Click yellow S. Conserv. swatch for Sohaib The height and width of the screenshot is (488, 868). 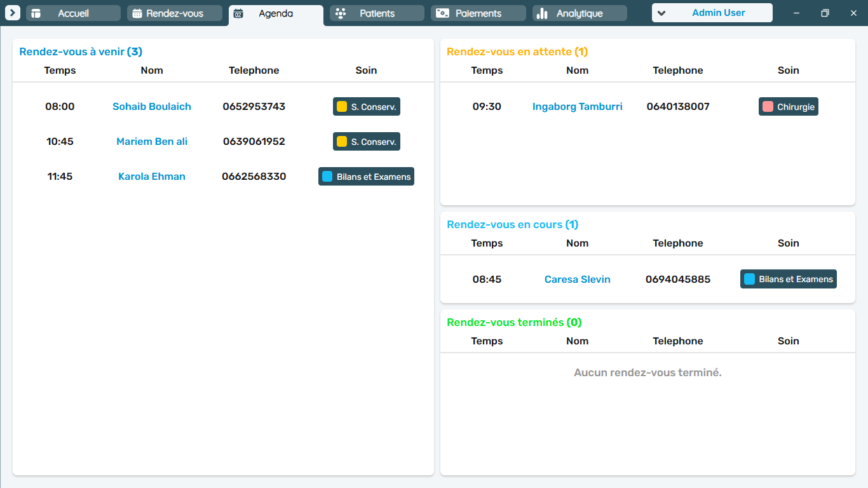pos(342,107)
